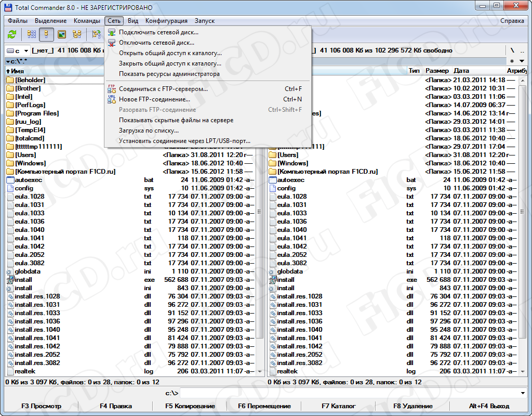Click the drive C icon in left panel

coord(10,50)
